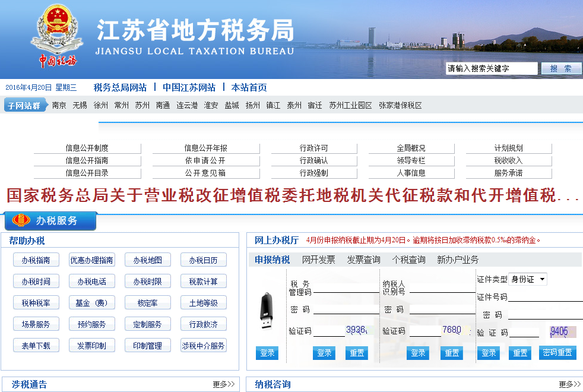The height and width of the screenshot is (392, 583).
Task: Click the 密码重置 button
Action: (557, 353)
